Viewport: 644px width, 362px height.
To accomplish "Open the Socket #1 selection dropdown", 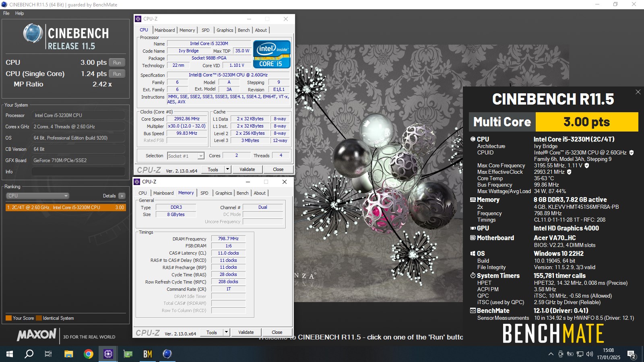I will tap(186, 156).
